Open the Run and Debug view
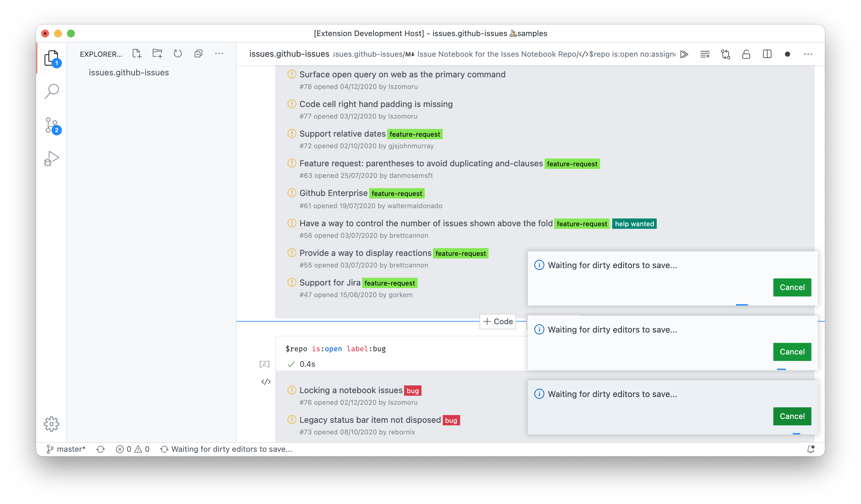The width and height of the screenshot is (861, 504). coord(52,158)
